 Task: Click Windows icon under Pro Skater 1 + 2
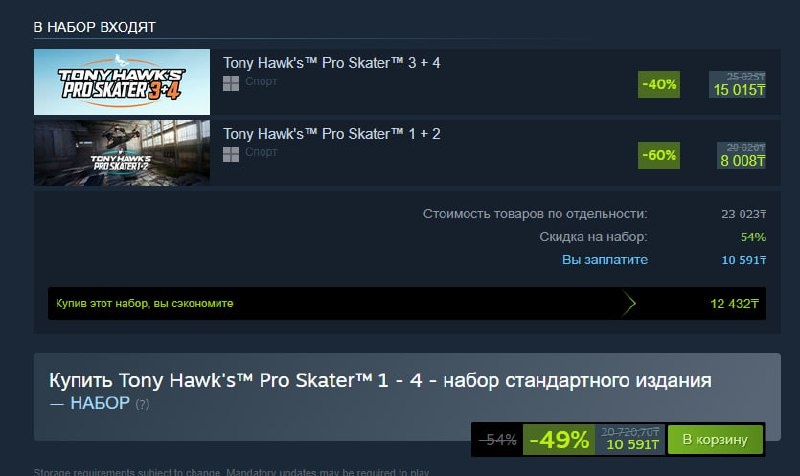click(231, 154)
